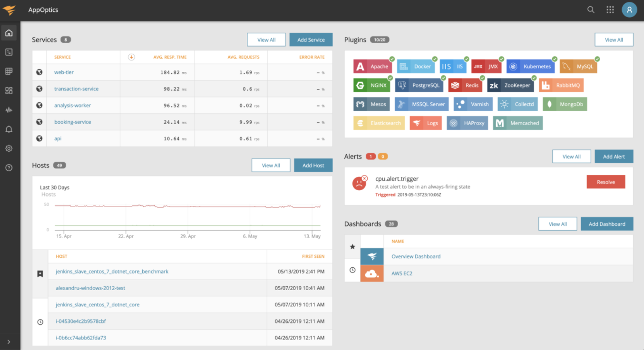Viewport: 644px width, 350px height.
Task: Click View All in Plugins section
Action: (614, 39)
